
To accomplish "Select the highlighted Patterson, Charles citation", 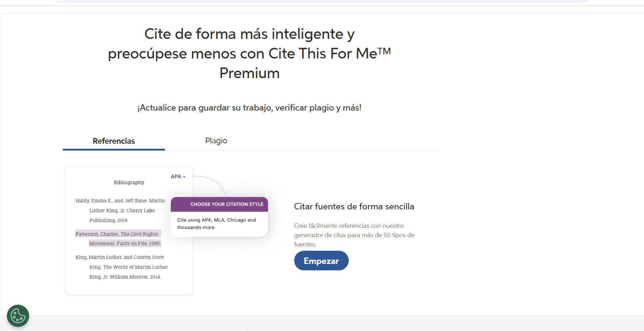I will coord(117,234).
